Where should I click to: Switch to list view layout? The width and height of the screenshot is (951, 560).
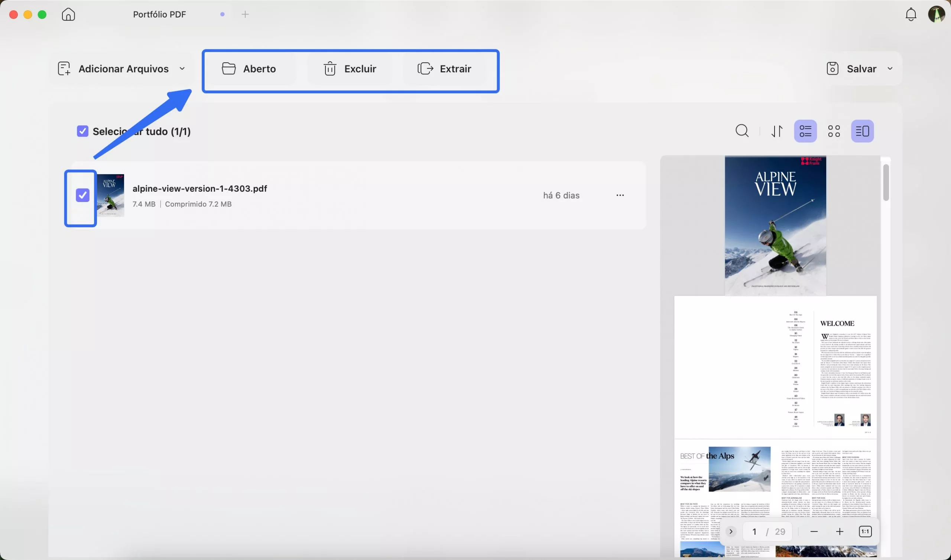[x=805, y=131]
